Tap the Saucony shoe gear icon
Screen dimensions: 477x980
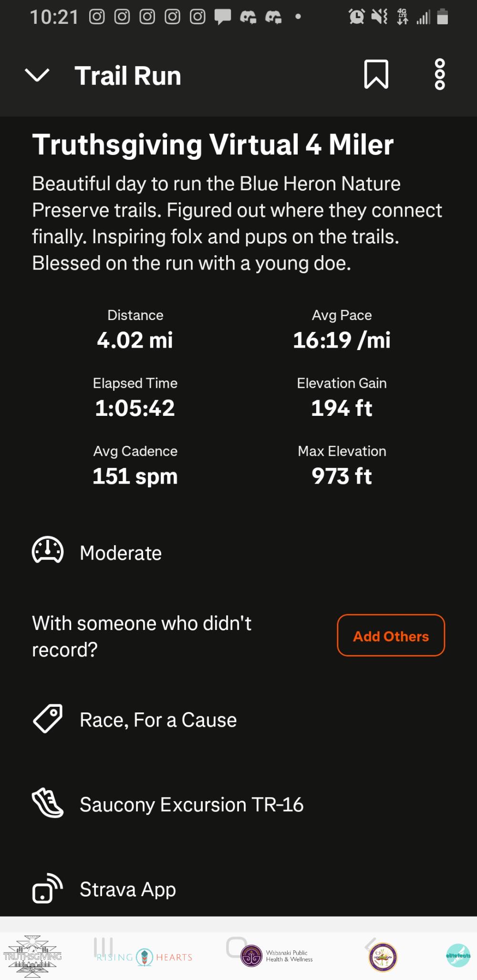(x=48, y=803)
